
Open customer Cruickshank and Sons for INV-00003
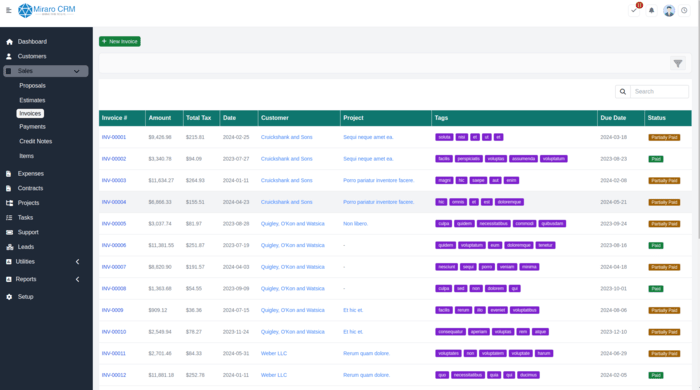pyautogui.click(x=287, y=181)
